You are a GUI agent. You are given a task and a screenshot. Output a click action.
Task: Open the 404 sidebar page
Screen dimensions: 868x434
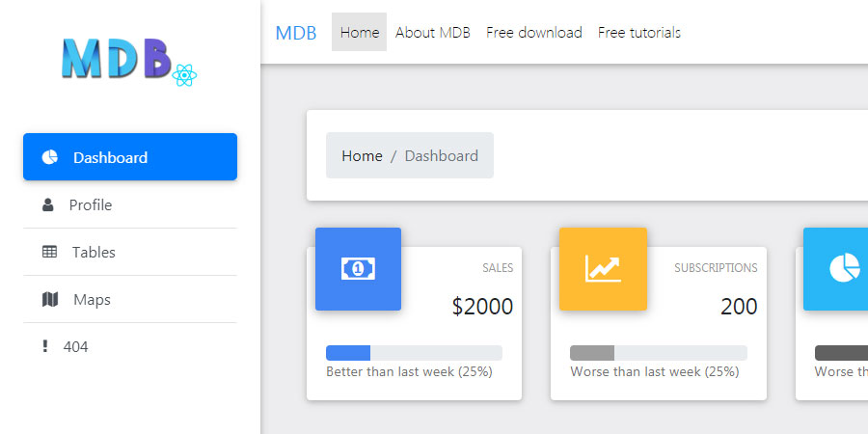[130, 346]
